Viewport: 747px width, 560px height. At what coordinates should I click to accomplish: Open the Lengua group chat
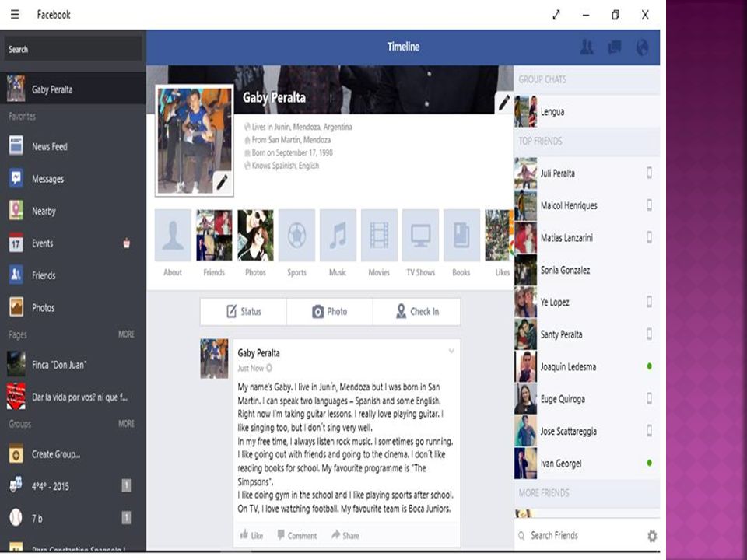(587, 111)
